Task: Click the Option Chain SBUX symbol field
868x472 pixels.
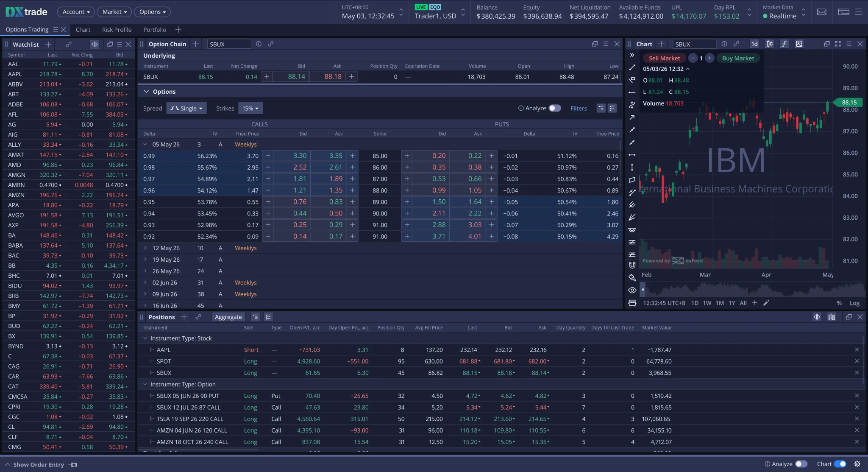Action: click(229, 44)
